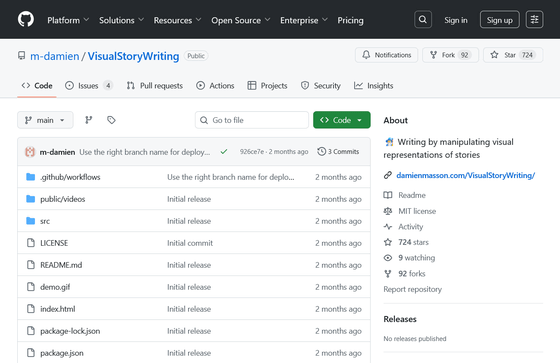Image resolution: width=560 pixels, height=363 pixels.
Task: Open the green Code dropdown
Action: pyautogui.click(x=342, y=120)
